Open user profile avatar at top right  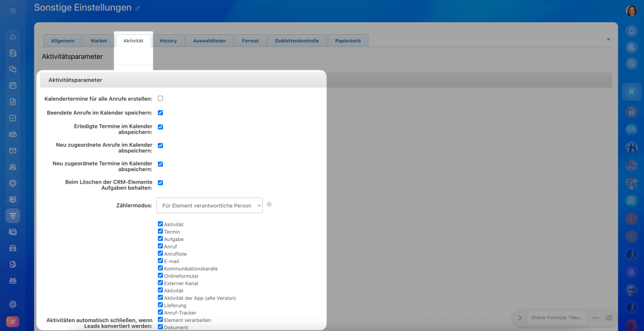click(631, 11)
